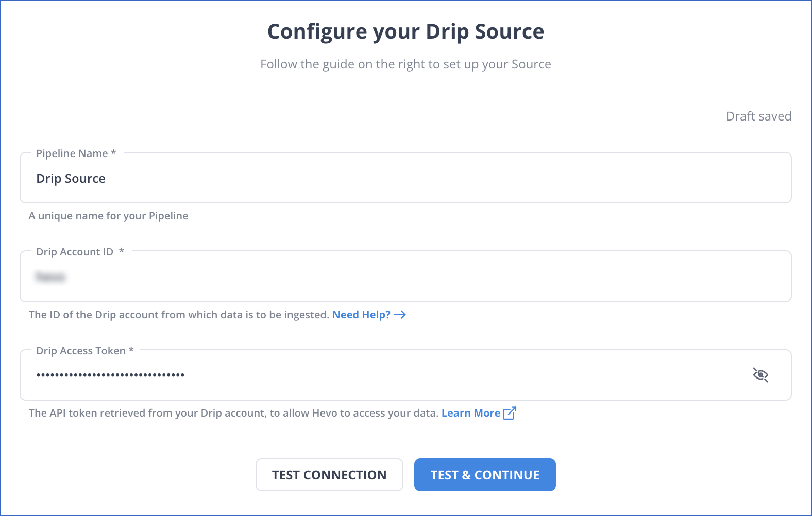Click the 'Configure your Drip Source' heading

pyautogui.click(x=405, y=32)
